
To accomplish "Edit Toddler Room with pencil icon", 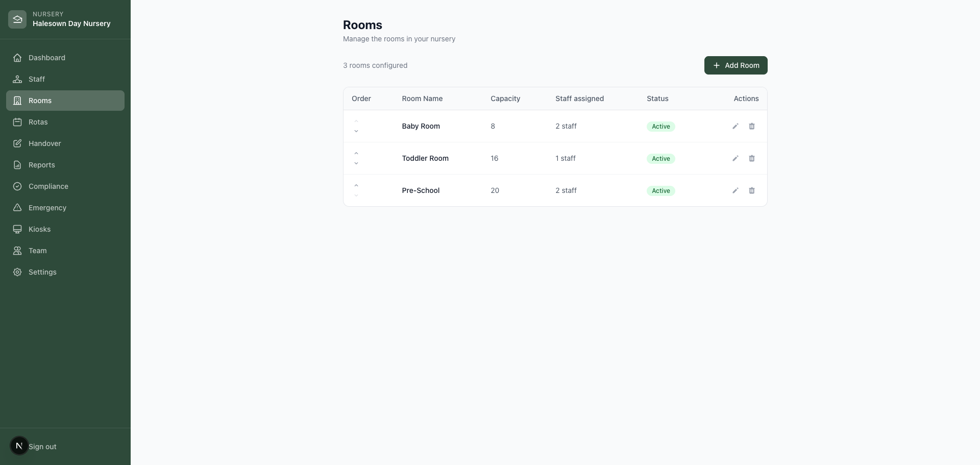I will click(x=736, y=158).
